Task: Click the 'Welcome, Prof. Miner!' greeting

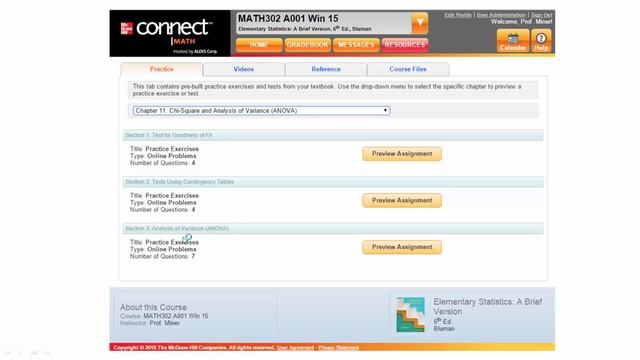Action: [x=521, y=22]
